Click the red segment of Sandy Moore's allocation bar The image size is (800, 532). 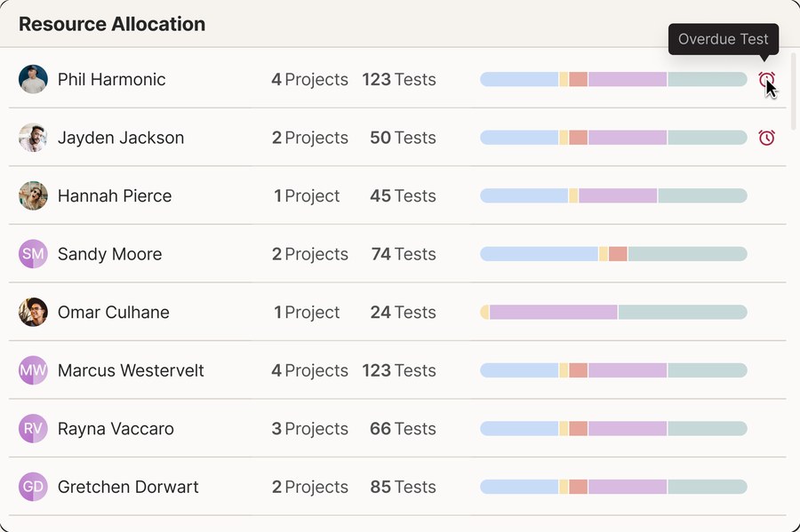point(618,254)
